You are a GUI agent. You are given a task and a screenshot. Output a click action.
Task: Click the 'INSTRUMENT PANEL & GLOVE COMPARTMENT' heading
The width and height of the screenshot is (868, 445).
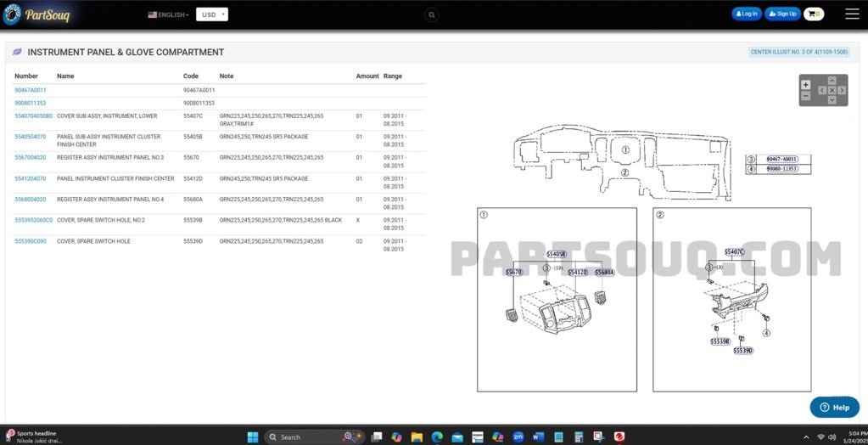[x=126, y=52]
